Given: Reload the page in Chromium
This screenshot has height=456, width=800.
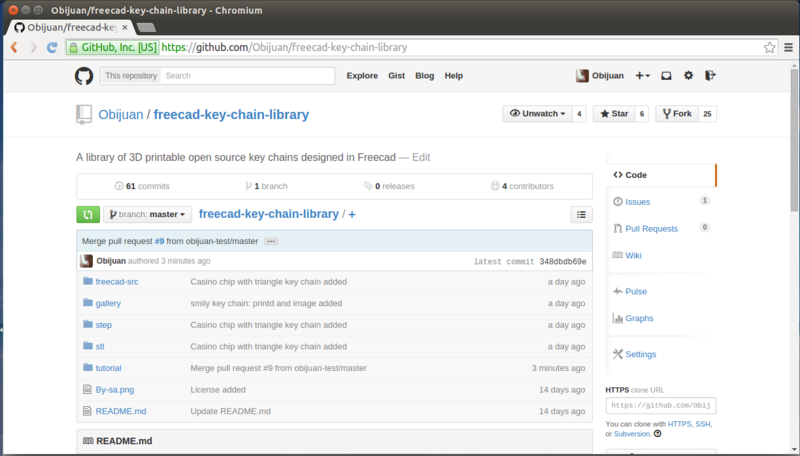Looking at the screenshot, I should pos(54,47).
